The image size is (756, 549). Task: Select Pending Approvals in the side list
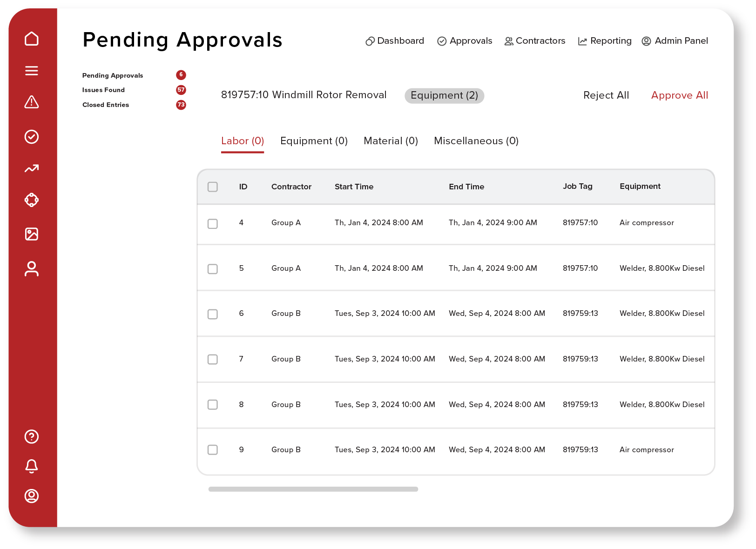point(113,75)
